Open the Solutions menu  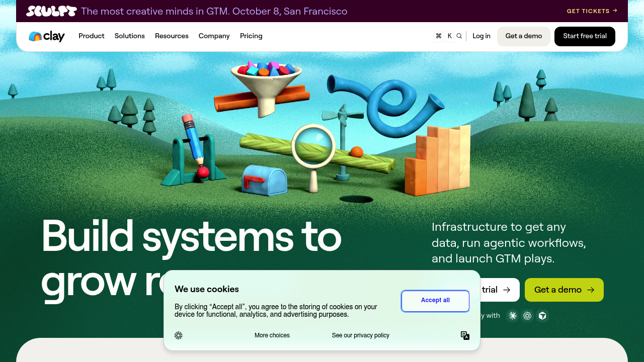click(130, 36)
